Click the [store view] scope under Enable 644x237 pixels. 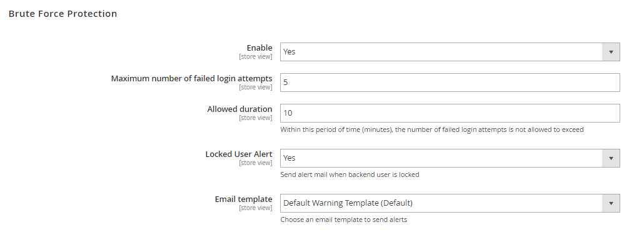click(x=256, y=57)
